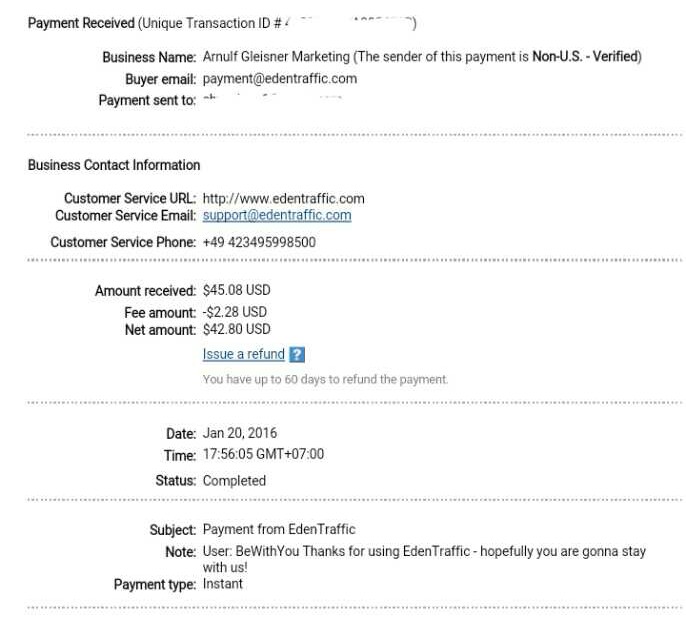Click the 17:56:05 GMT+07:00 time value
The image size is (686, 640).
point(263,454)
